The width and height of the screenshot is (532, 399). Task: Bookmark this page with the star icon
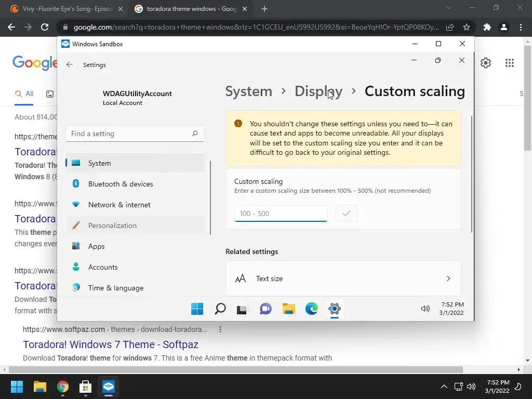click(467, 27)
